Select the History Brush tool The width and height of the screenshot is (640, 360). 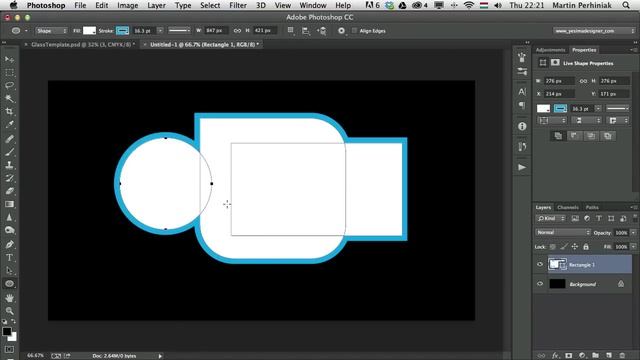pyautogui.click(x=9, y=178)
